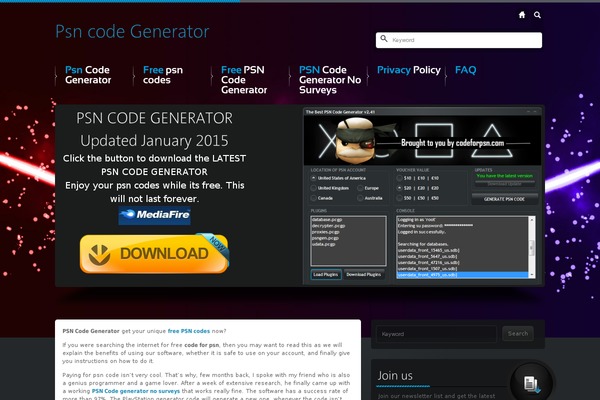
Task: Click the magnifier icon in the keyword box
Action: point(384,39)
